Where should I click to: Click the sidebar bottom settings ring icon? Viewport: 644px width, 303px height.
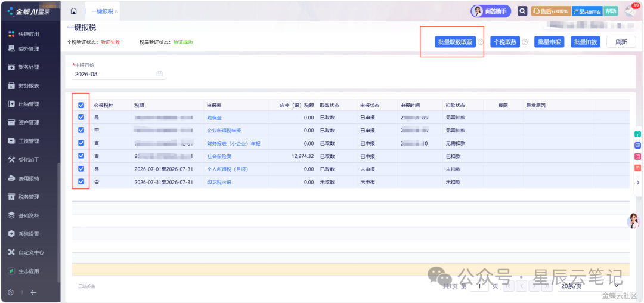tap(11, 293)
